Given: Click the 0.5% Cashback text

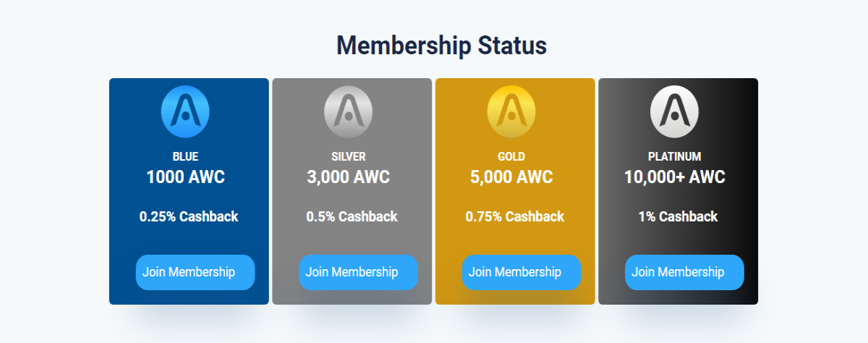Looking at the screenshot, I should coord(352,216).
